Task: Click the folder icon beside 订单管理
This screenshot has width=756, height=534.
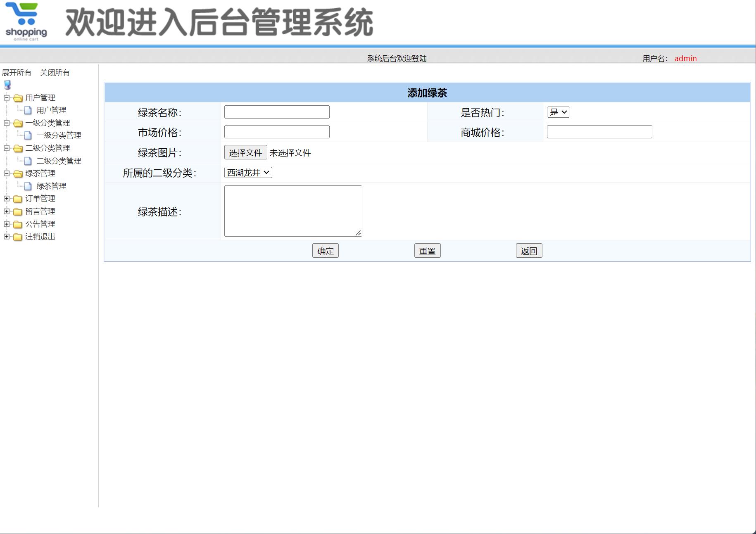Action: pyautogui.click(x=17, y=199)
